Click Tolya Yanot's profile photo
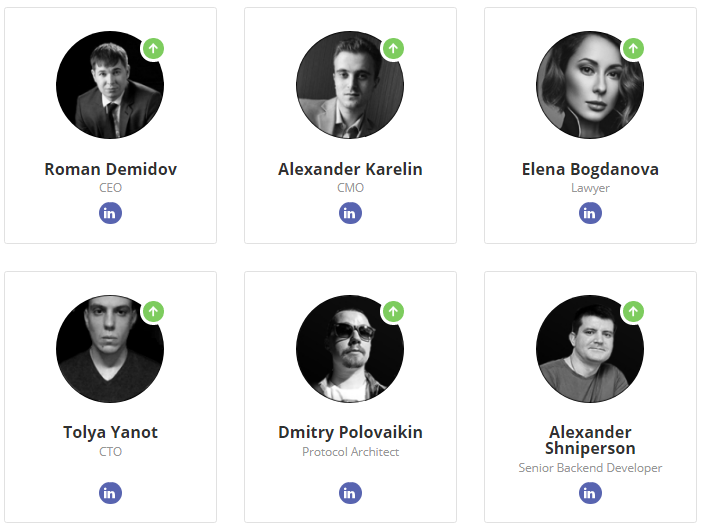This screenshot has height=529, width=704. [109, 349]
